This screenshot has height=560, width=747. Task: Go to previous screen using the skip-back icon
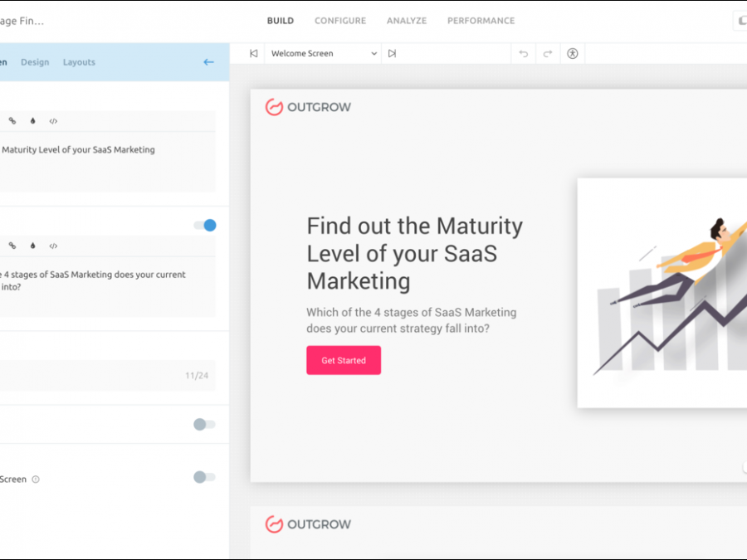254,54
